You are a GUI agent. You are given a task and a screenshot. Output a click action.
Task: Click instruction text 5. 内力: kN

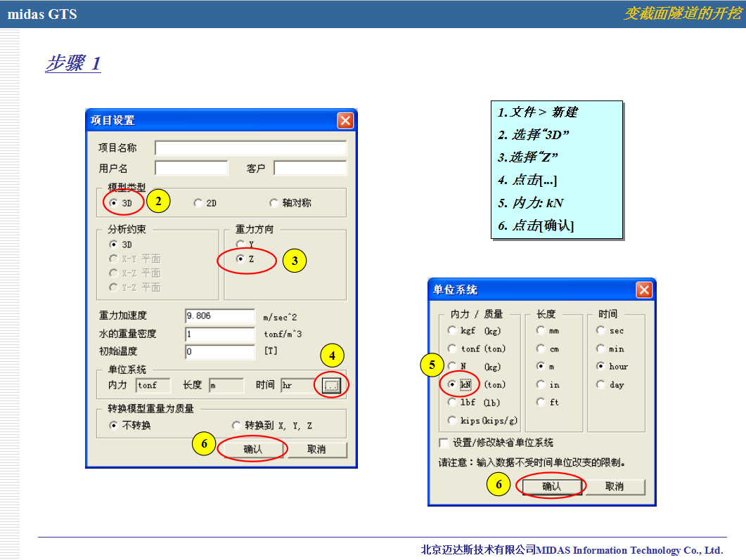click(530, 204)
